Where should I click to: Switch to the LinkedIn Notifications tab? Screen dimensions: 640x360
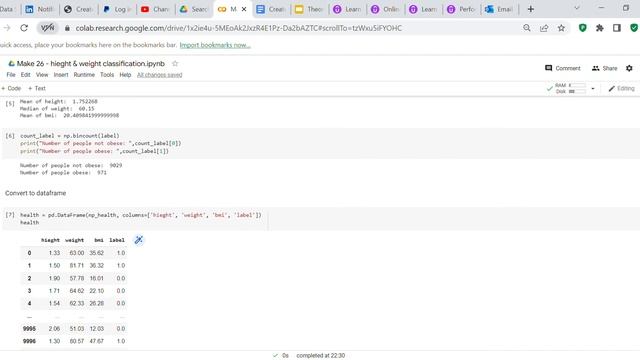tap(40, 9)
